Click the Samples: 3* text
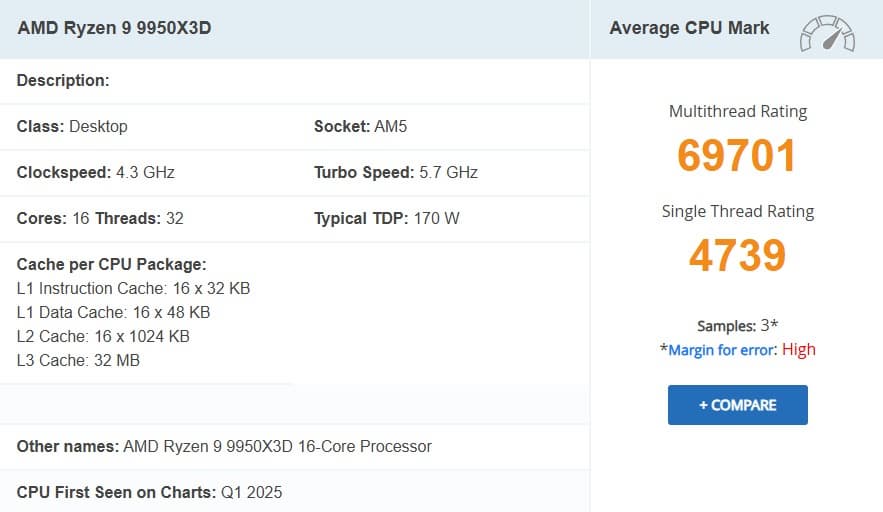883x512 pixels. pos(737,326)
